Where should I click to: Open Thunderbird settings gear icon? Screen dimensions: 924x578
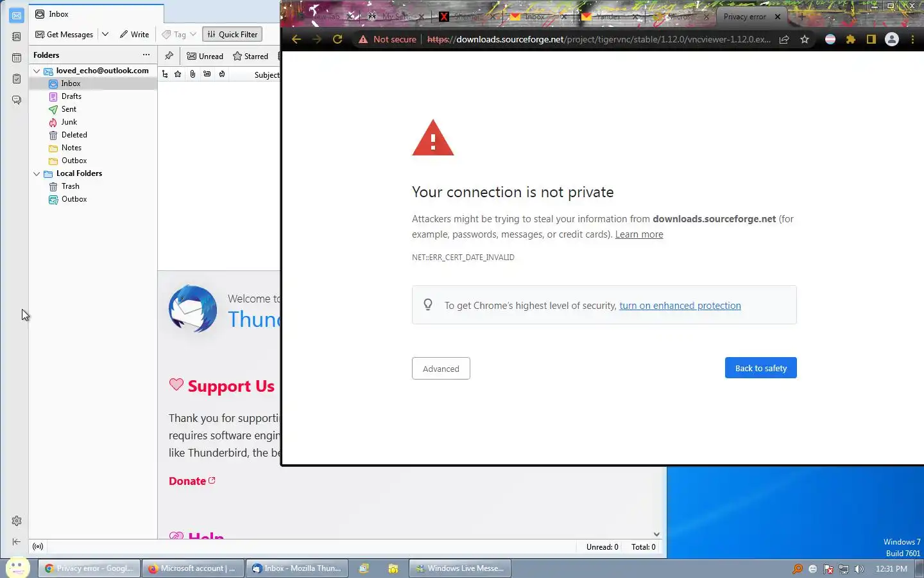(x=17, y=521)
